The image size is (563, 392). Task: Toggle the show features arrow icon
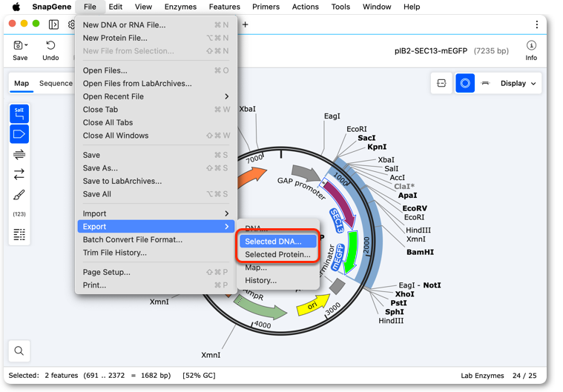pyautogui.click(x=19, y=134)
